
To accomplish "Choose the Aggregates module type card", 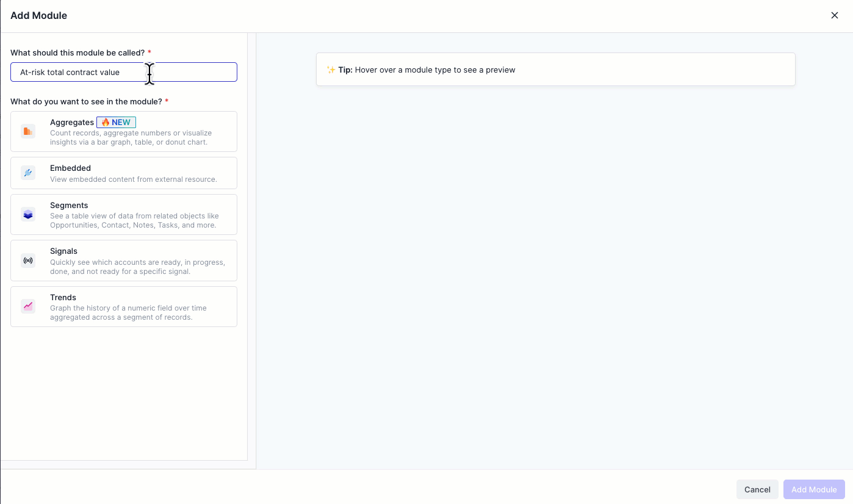I will click(123, 131).
